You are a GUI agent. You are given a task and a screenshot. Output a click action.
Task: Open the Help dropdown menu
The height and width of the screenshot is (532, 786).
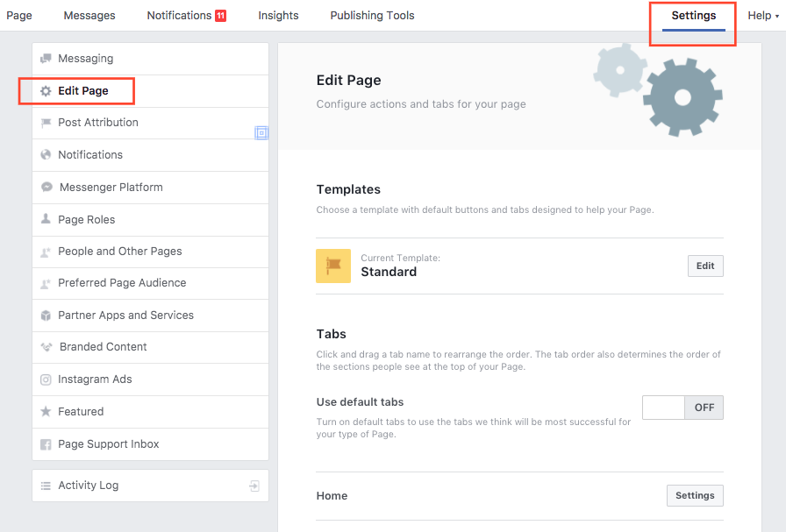pos(763,16)
